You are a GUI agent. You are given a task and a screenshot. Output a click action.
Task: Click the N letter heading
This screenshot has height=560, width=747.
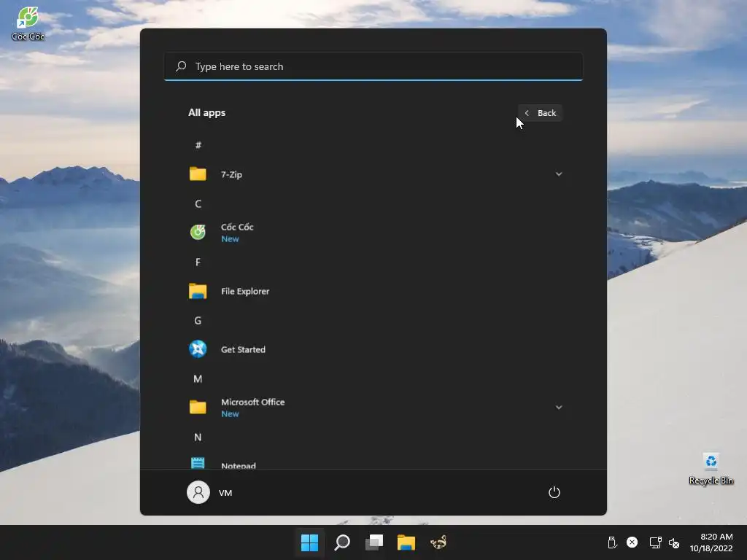tap(198, 437)
